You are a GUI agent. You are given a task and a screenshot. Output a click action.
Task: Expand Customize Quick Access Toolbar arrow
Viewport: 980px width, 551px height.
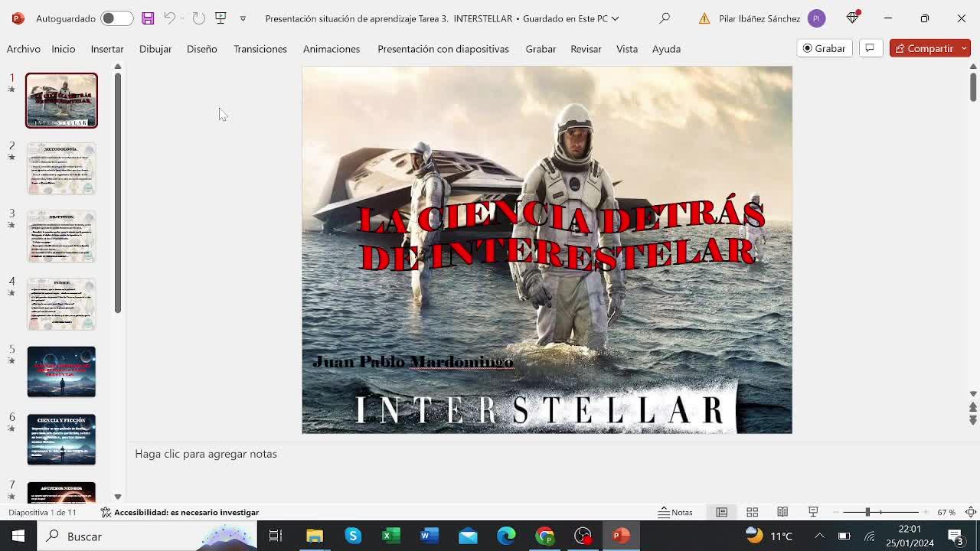pos(243,18)
